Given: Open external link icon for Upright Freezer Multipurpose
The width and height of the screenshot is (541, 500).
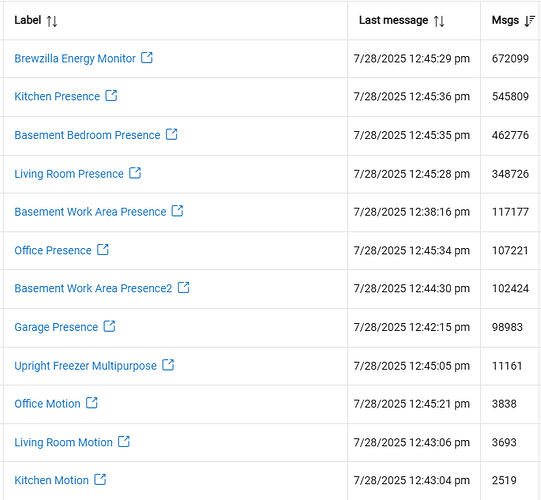Looking at the screenshot, I should tap(168, 365).
